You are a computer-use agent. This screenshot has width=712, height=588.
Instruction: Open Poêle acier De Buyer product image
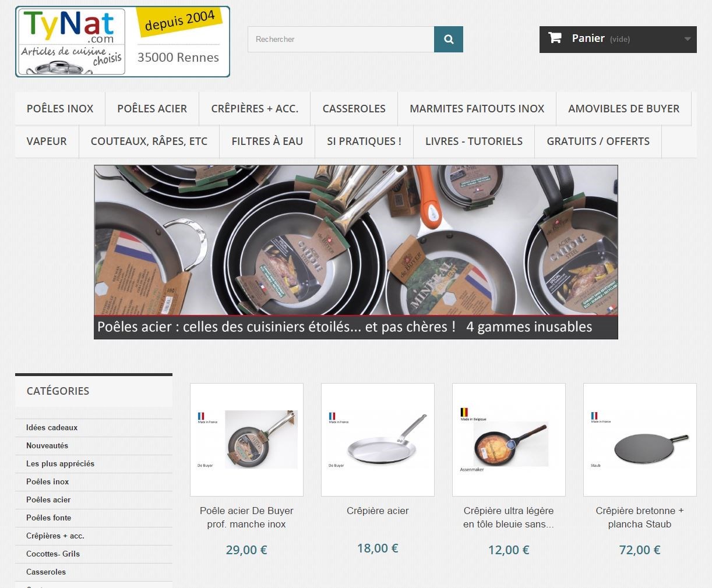(x=246, y=440)
